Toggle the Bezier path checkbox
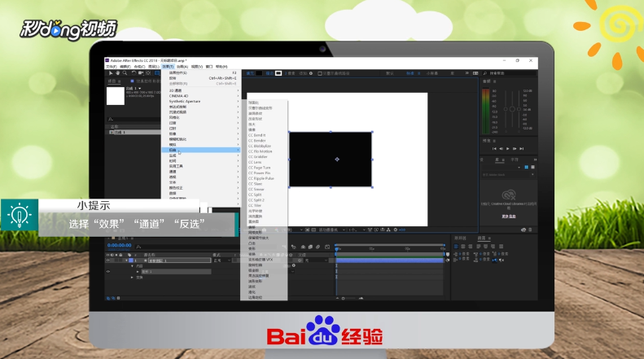The image size is (644, 359). pyautogui.click(x=320, y=73)
